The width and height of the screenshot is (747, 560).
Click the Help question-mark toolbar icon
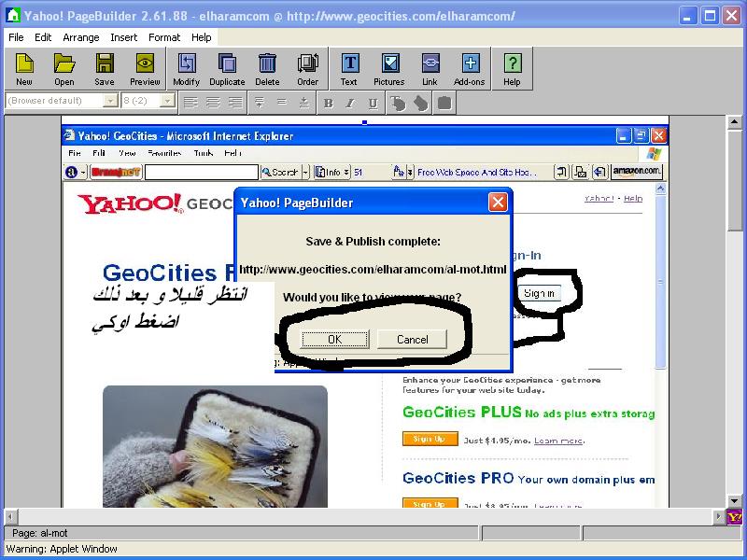512,69
